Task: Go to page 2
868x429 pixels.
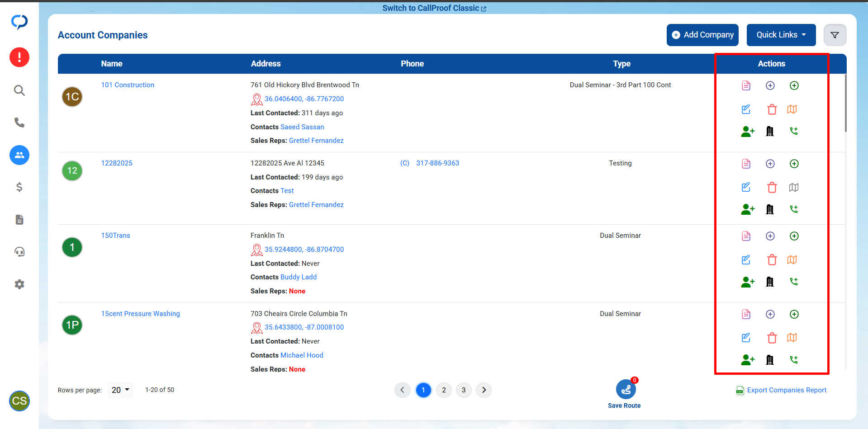Action: point(444,390)
